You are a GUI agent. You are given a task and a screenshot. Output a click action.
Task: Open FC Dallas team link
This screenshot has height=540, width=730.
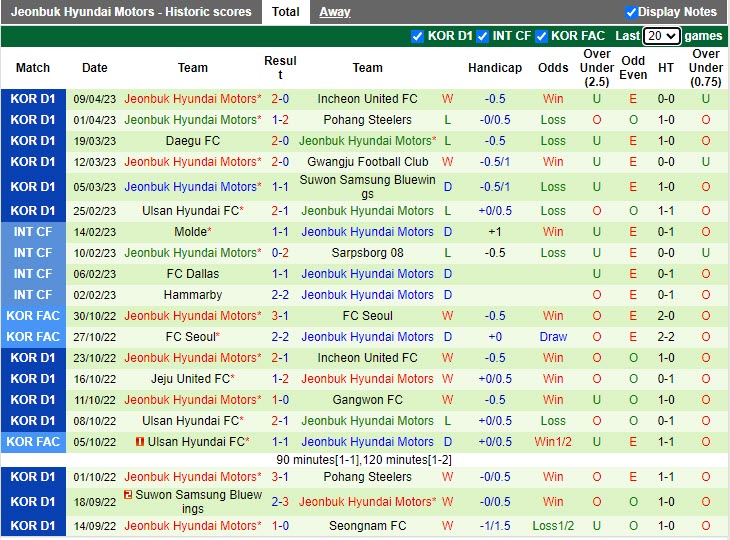click(x=193, y=274)
